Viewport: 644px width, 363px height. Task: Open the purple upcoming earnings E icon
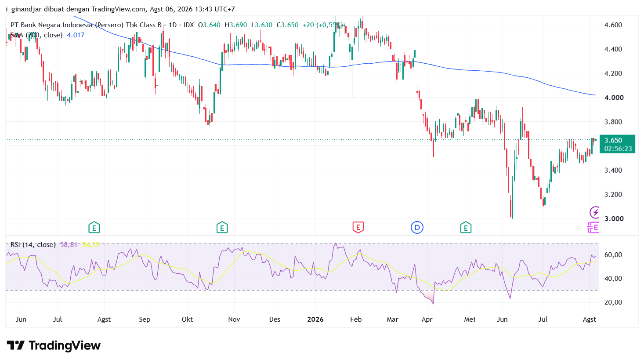tap(593, 228)
